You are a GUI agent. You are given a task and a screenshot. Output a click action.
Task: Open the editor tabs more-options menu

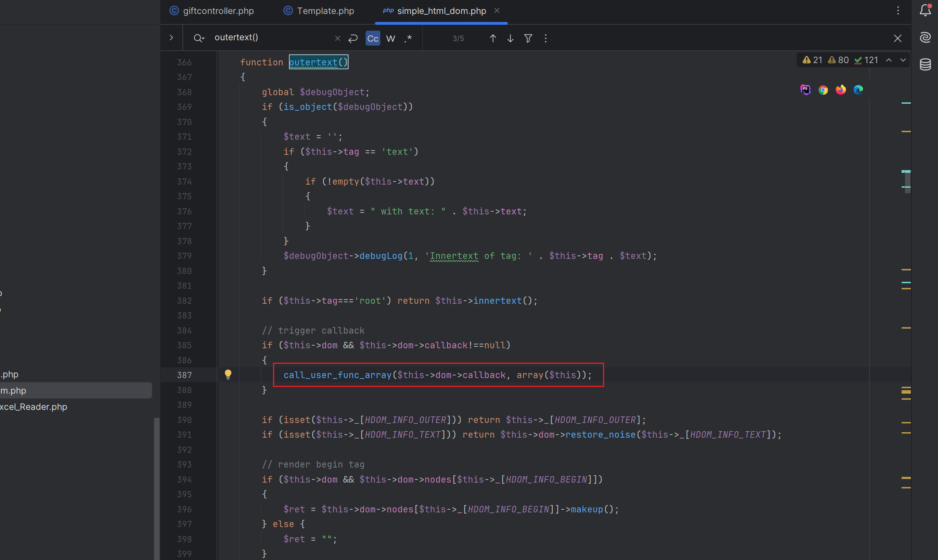pos(898,11)
